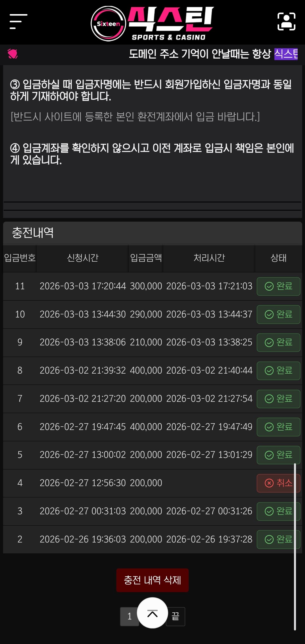Open the hamburger menu icon
Screen dimensions: 305x644
coord(18,21)
